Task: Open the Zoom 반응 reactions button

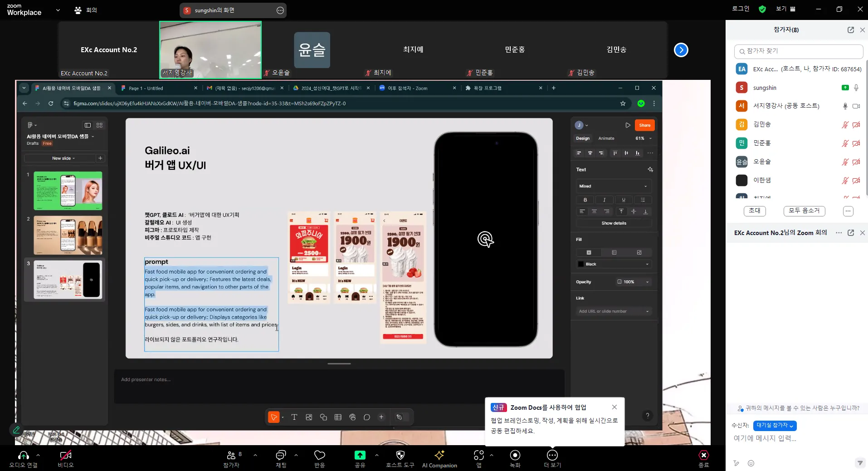Action: point(320,459)
